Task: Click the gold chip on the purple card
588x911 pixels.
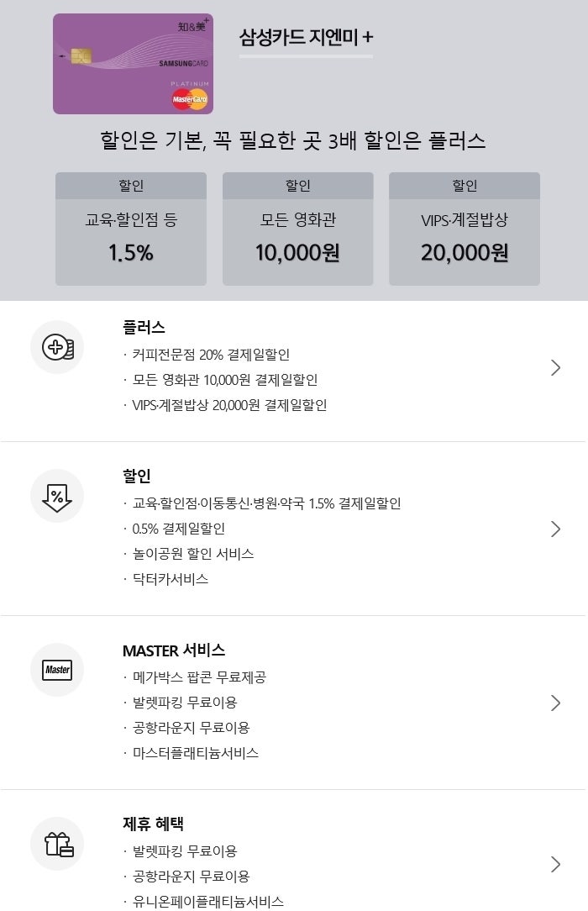Action: [x=81, y=55]
